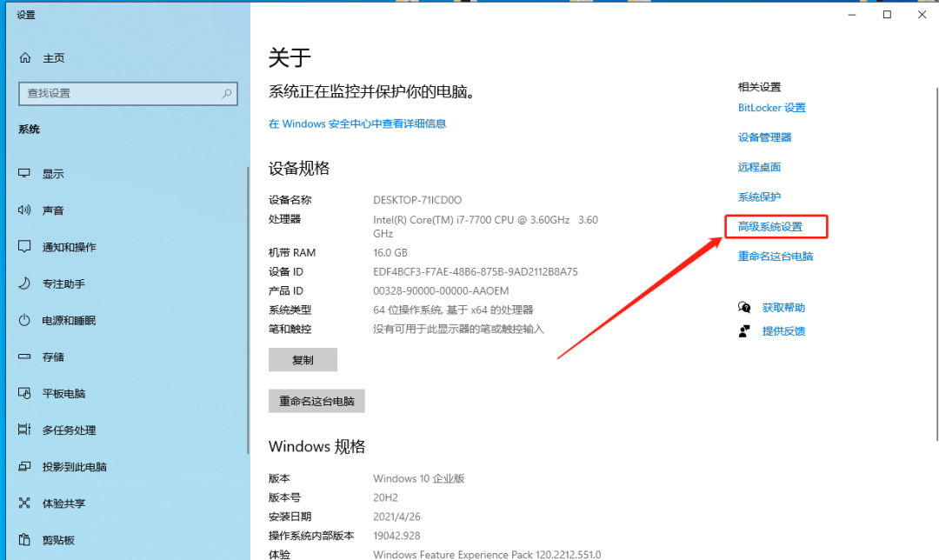Click the 提供反馈 link

(783, 331)
